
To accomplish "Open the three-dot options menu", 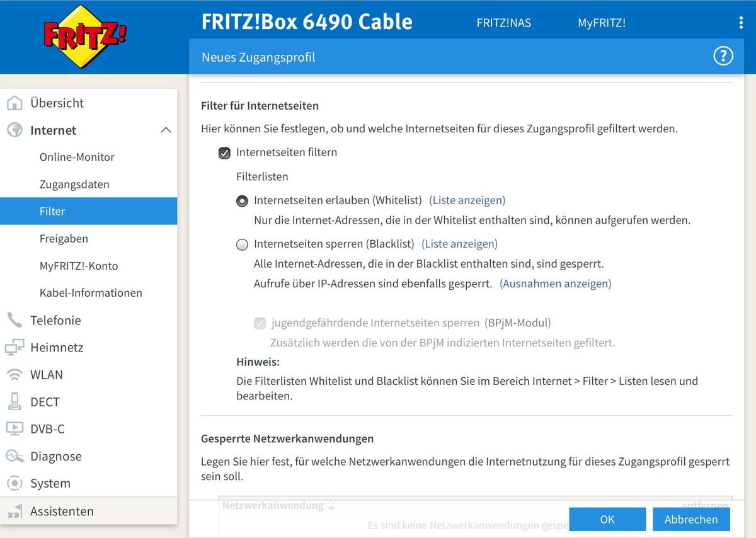I will (x=741, y=23).
